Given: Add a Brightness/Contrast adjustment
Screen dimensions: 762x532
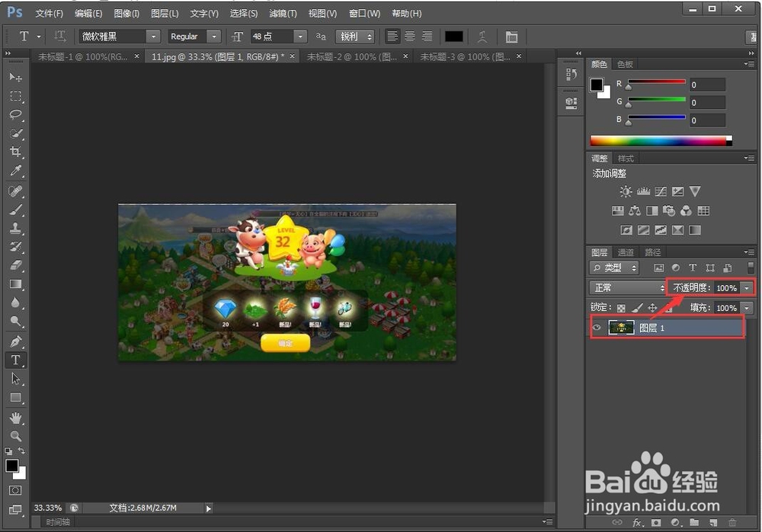Looking at the screenshot, I should [x=626, y=191].
